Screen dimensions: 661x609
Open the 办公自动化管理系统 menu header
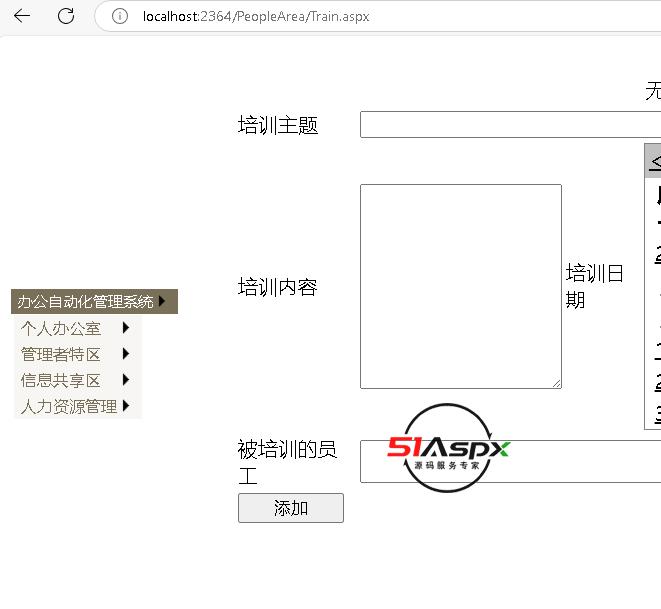94,301
